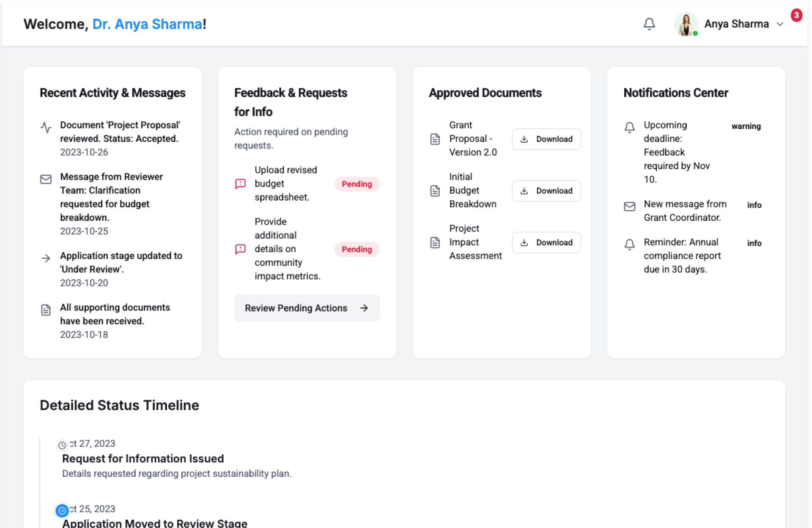Click alert icon for community impact metrics
The image size is (812, 528).
[240, 249]
